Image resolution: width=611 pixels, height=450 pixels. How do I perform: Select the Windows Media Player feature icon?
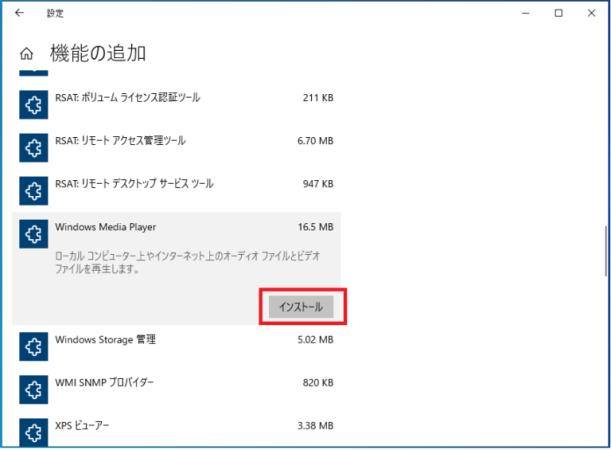[34, 234]
